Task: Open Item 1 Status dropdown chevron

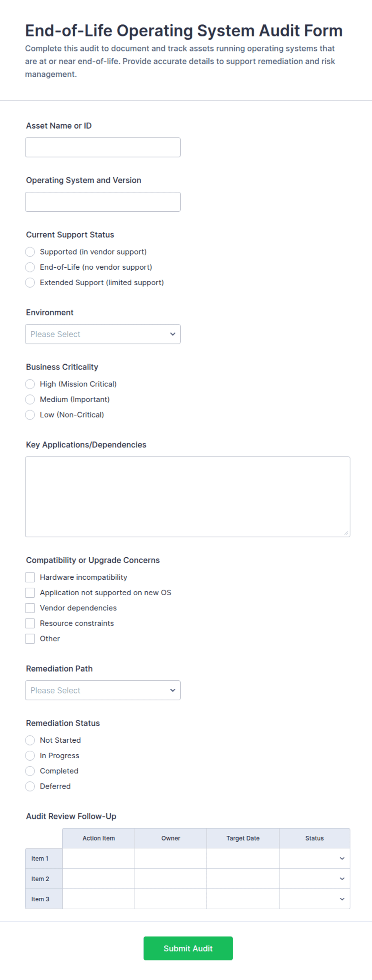Action: 342,859
